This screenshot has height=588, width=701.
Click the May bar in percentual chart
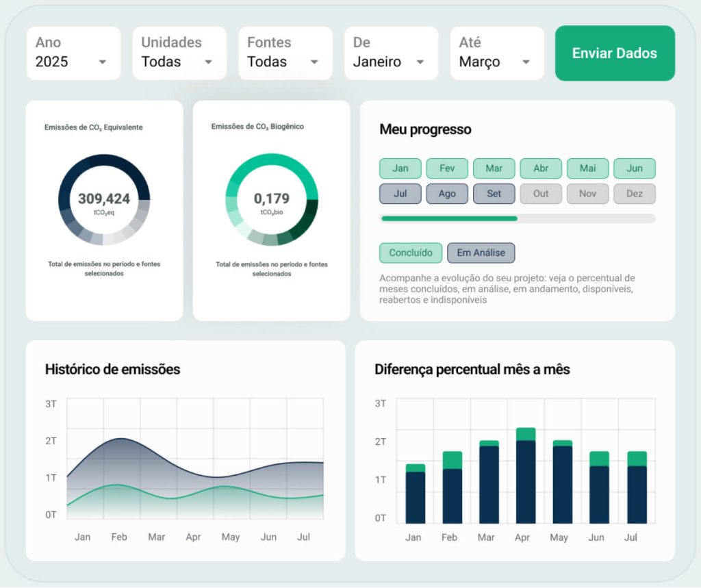pos(563,482)
